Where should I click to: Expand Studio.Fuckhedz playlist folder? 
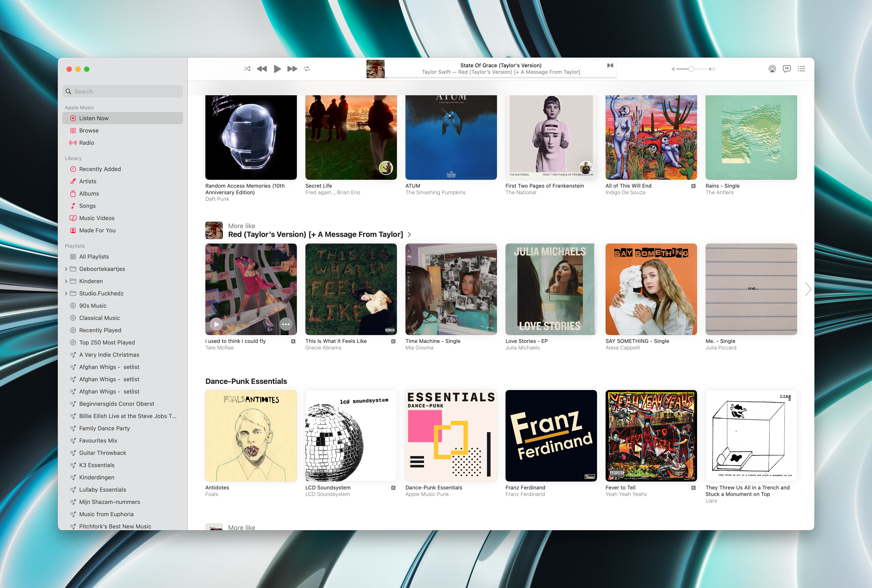click(66, 294)
